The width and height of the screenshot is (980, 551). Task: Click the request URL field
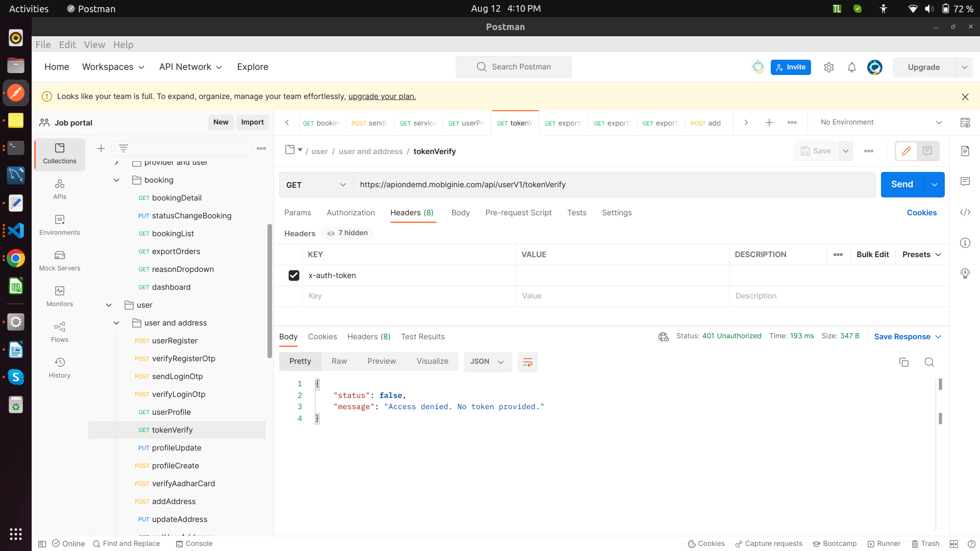point(612,185)
